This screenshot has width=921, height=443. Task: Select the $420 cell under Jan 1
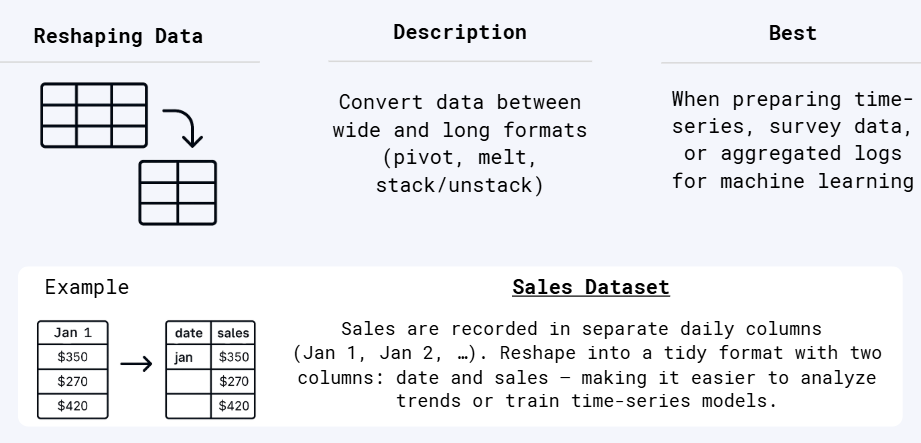click(x=72, y=405)
